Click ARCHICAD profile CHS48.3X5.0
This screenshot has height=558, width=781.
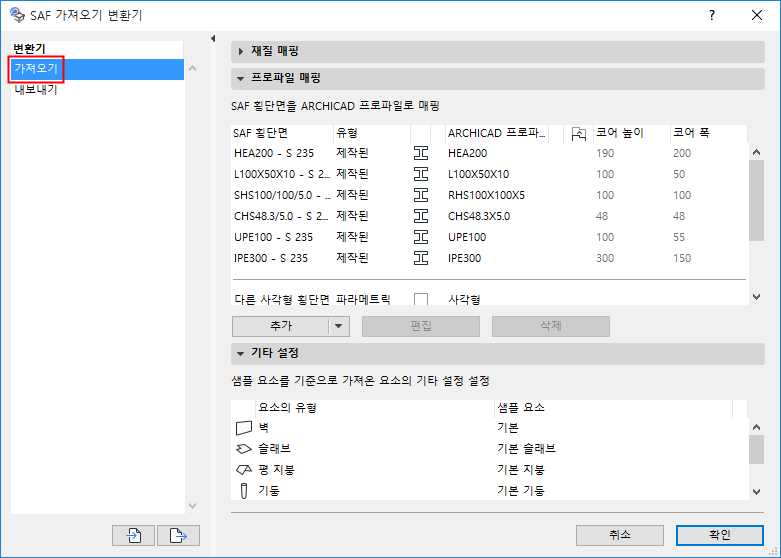tap(479, 216)
